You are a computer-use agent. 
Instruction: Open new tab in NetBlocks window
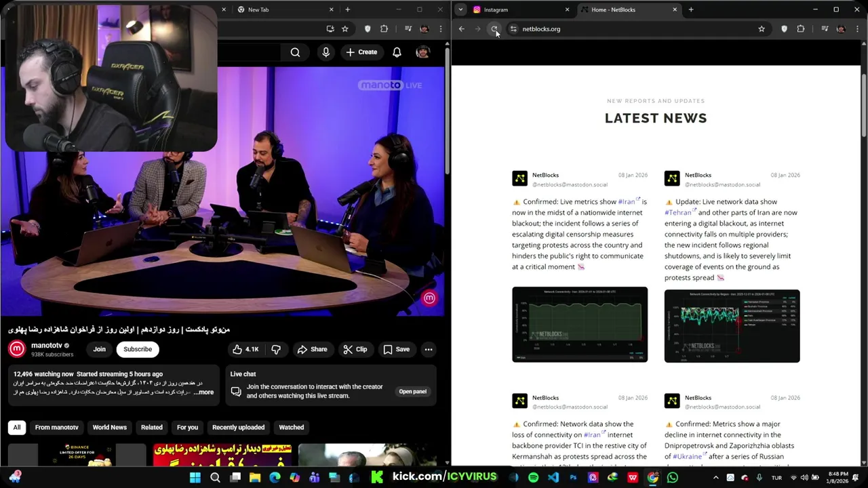(691, 9)
